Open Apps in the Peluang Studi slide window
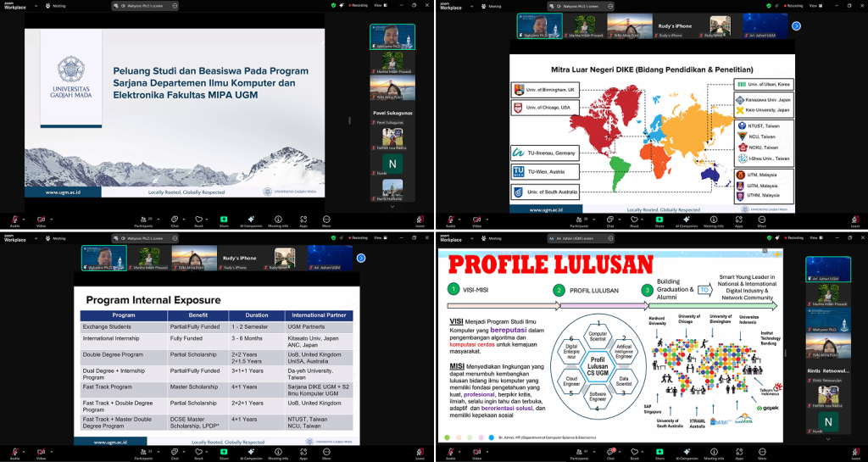Viewport: 868px width, 462px height. click(x=303, y=220)
